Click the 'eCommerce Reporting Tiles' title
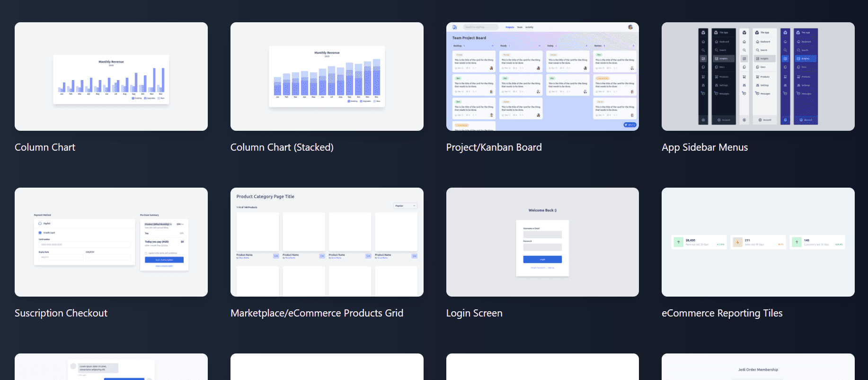The width and height of the screenshot is (868, 380). click(722, 313)
